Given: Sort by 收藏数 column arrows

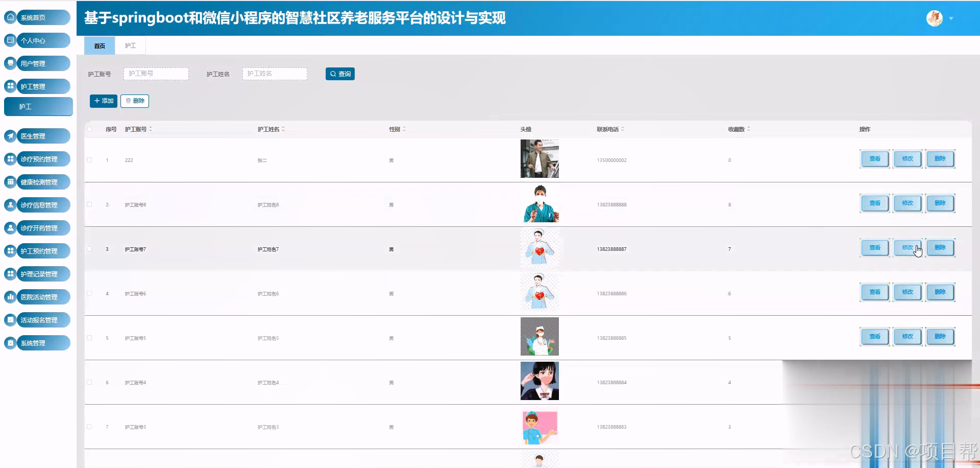Looking at the screenshot, I should [748, 129].
